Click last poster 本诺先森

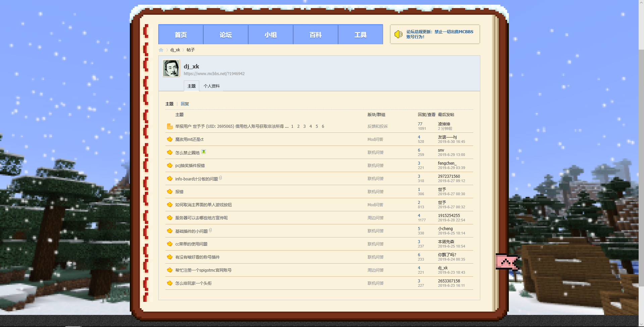[446, 242]
